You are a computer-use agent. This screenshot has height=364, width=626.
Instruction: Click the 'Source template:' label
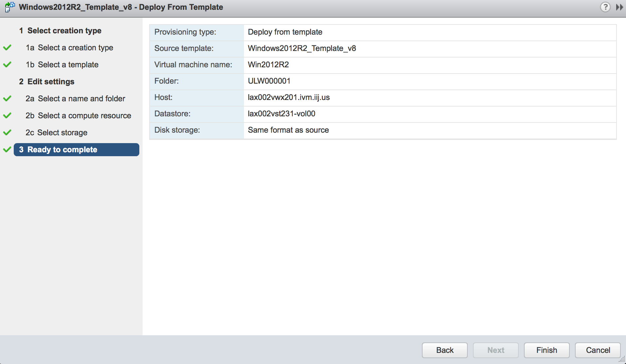[x=184, y=48]
